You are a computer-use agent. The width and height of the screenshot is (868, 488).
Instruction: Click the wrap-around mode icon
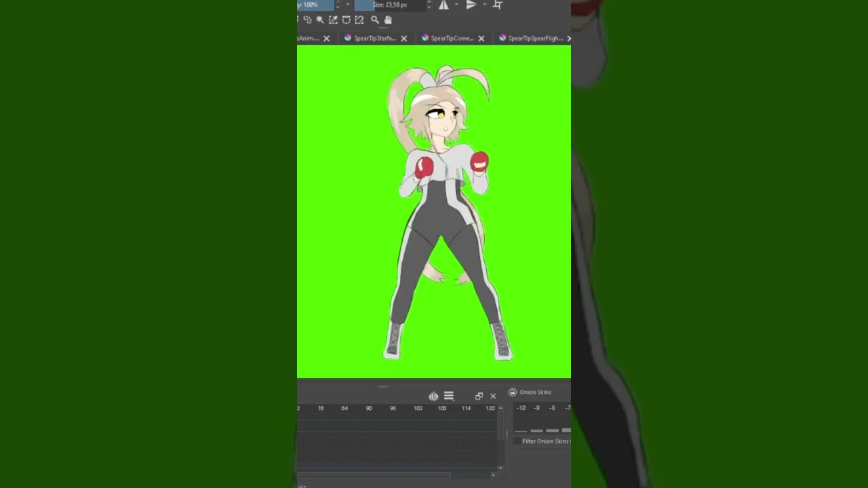point(498,5)
